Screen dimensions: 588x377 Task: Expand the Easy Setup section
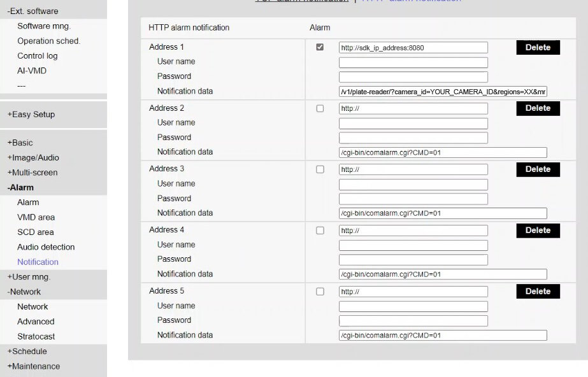click(x=31, y=114)
